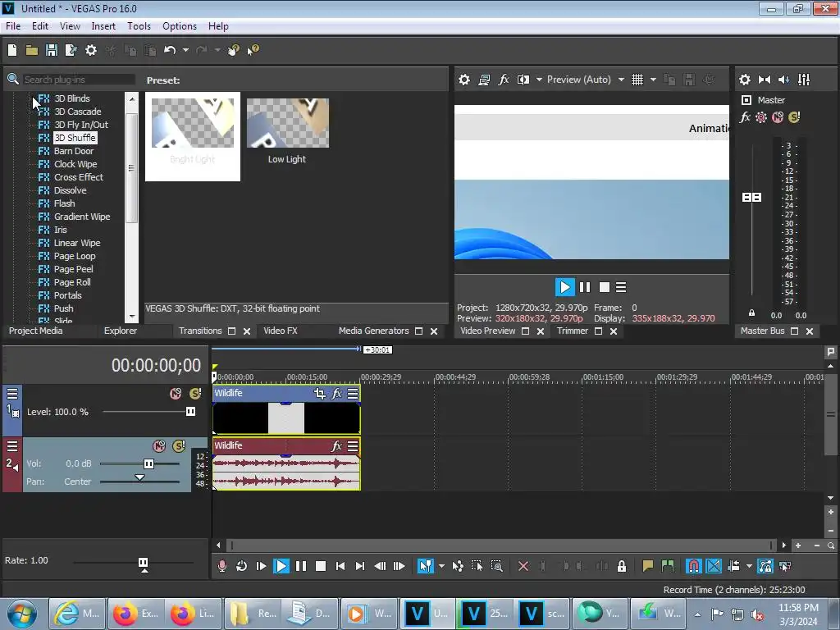
Task: Click the Record microphone icon in the transport
Action: point(222,566)
